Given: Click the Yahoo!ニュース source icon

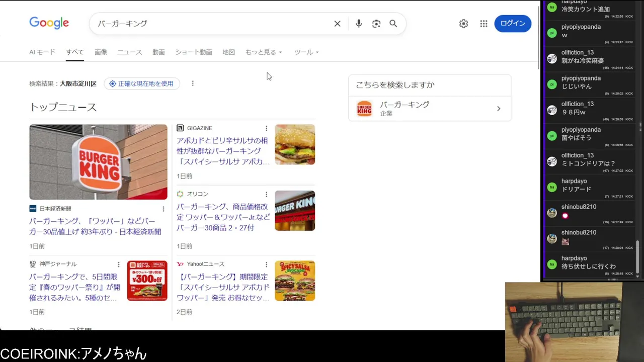Looking at the screenshot, I should (180, 264).
